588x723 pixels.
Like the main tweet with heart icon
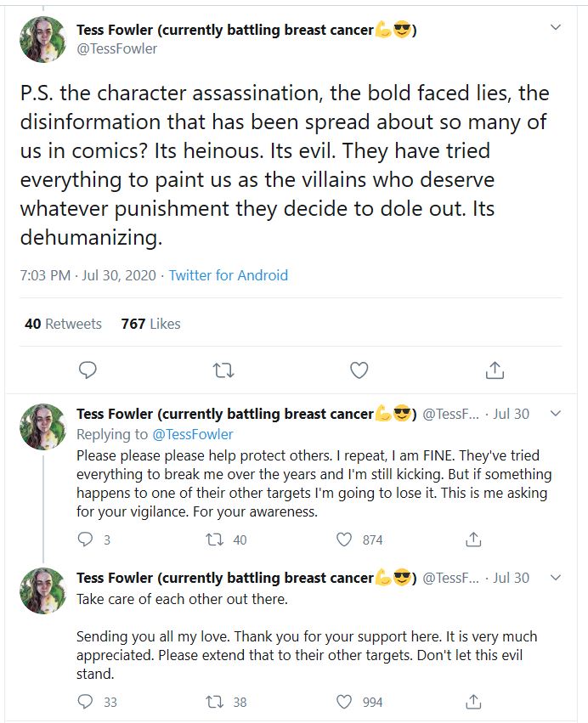359,370
